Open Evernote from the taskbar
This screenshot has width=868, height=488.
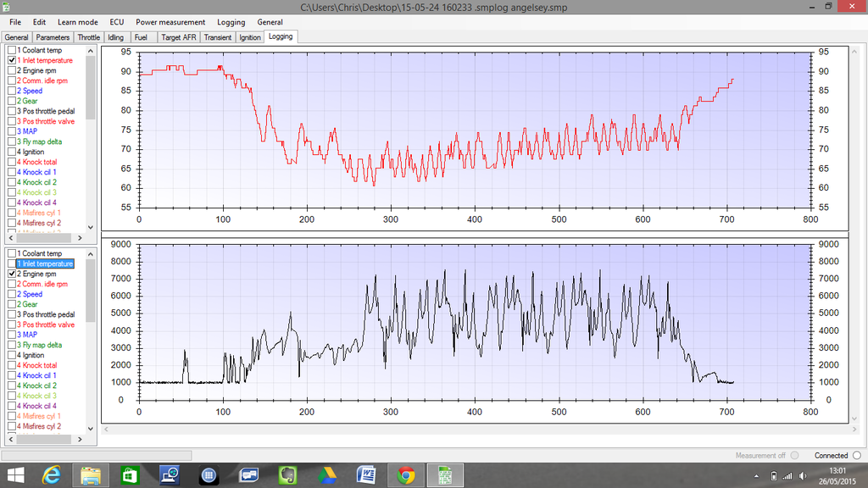coord(288,475)
